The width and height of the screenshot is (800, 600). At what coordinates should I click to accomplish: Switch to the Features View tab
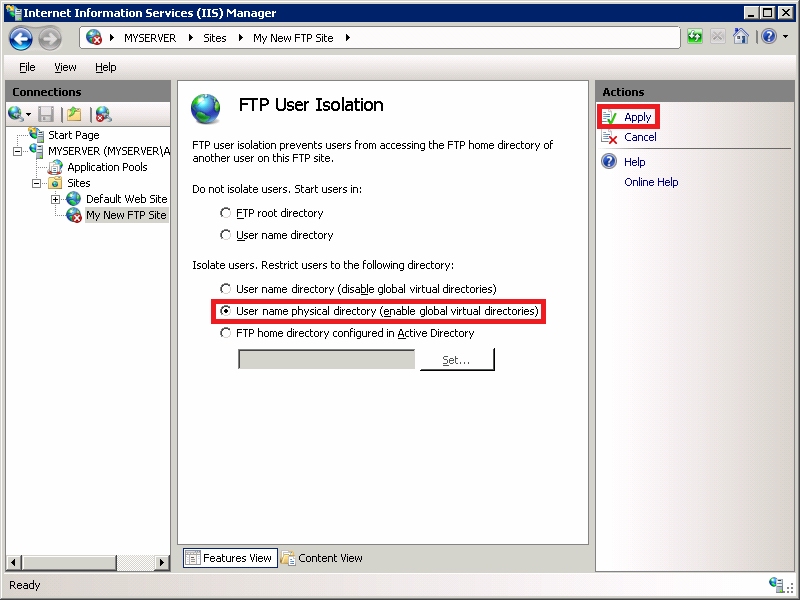coord(230,558)
